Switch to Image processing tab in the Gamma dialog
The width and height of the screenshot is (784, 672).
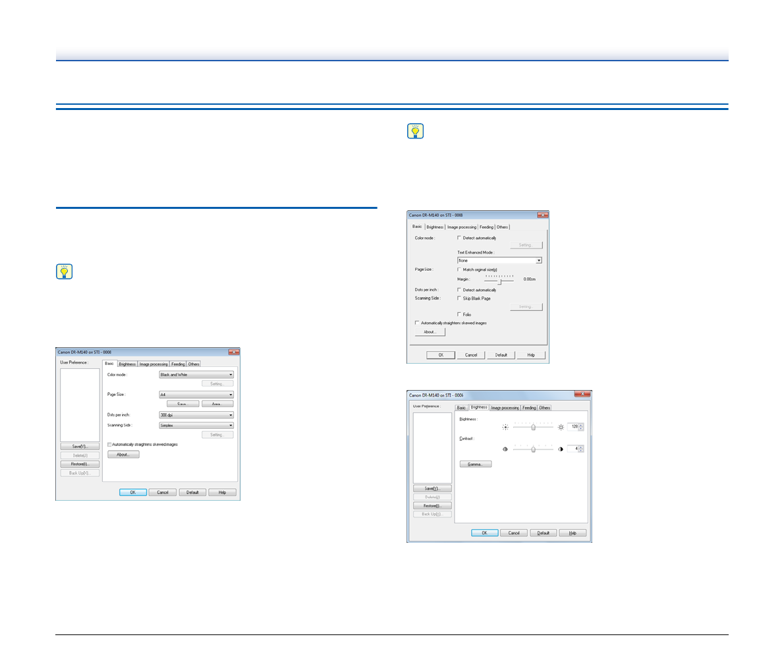point(505,408)
